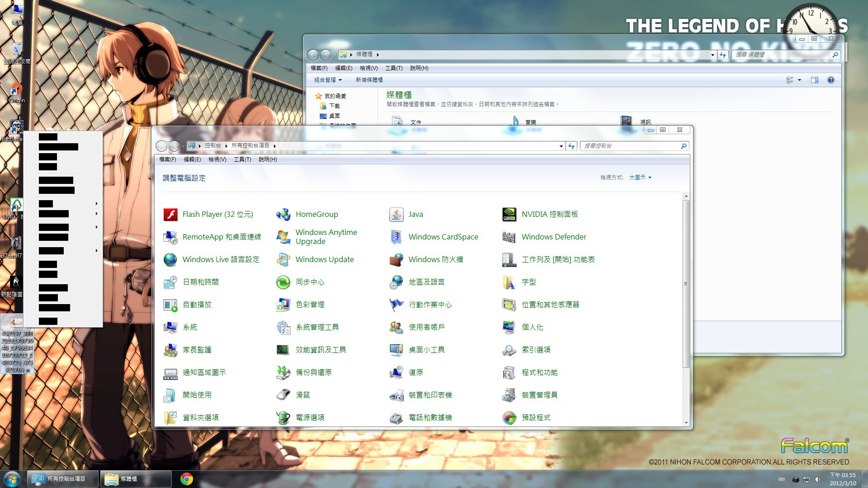The width and height of the screenshot is (868, 488).
Task: Toggle preview pane button in 媒體櫃 window
Action: [x=815, y=80]
